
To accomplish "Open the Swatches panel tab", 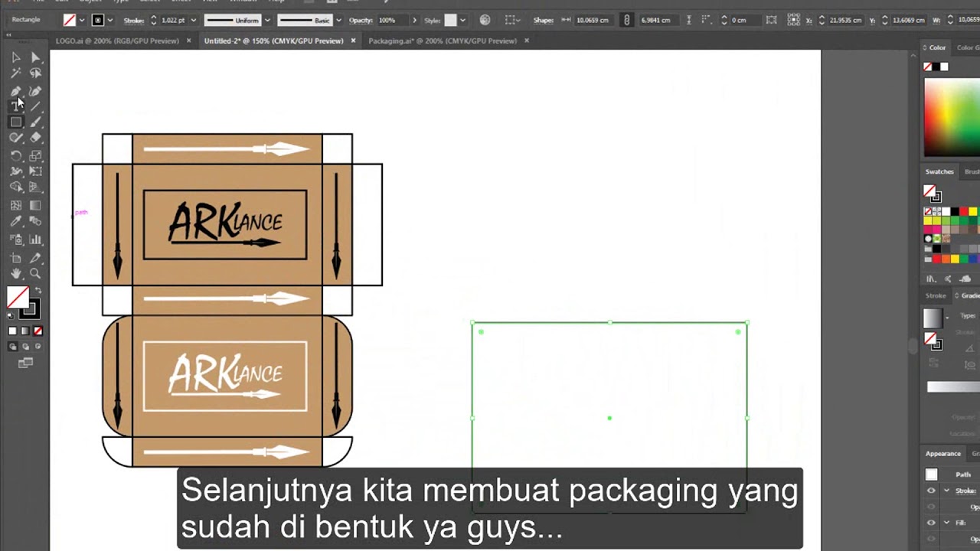I will click(939, 171).
